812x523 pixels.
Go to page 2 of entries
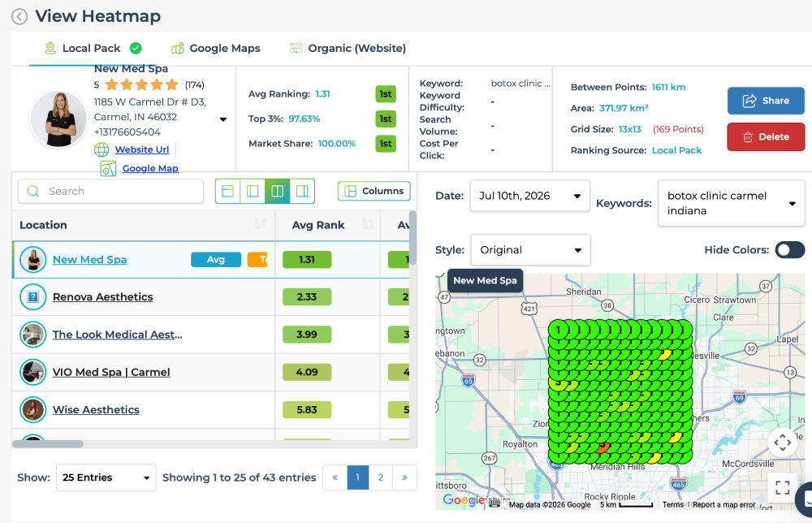click(x=381, y=478)
